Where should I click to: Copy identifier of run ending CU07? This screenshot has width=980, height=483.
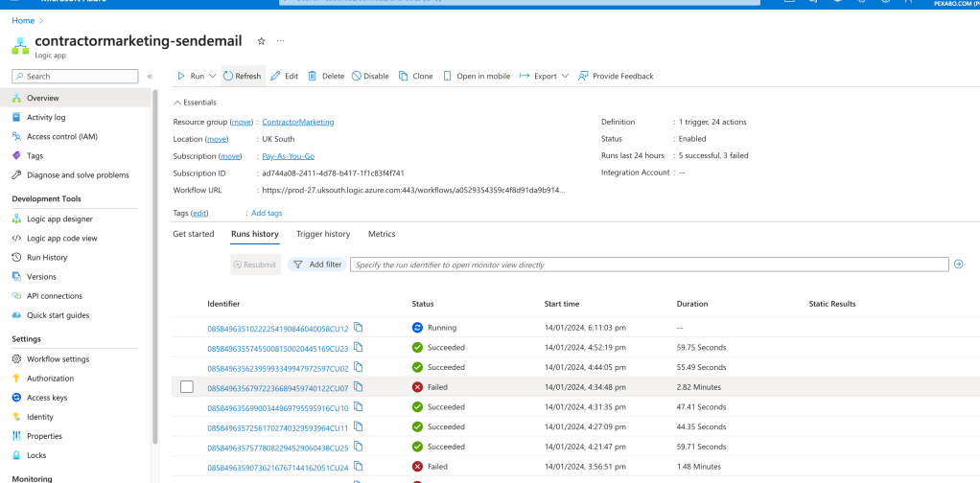358,387
